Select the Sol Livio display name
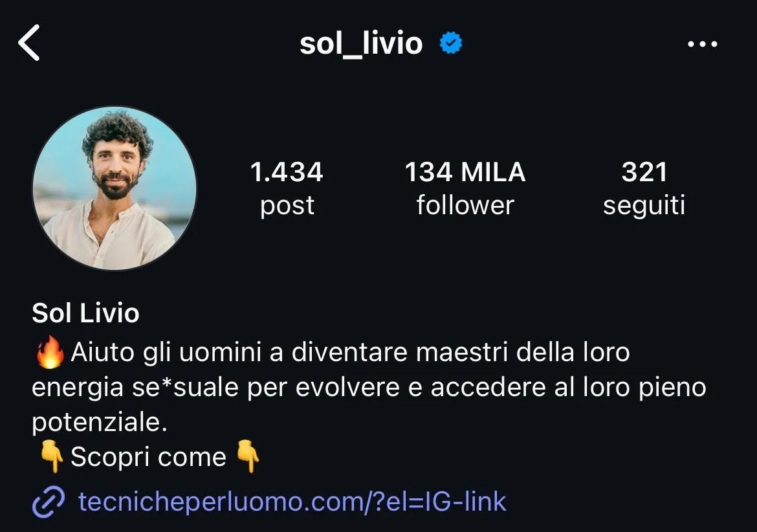Screen dimensions: 757x532 coord(85,313)
